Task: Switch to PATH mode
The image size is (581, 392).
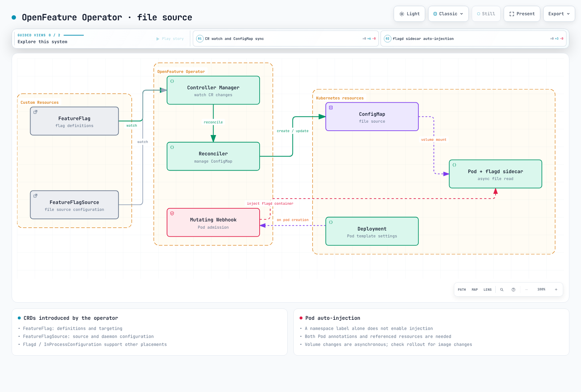Action: point(462,290)
